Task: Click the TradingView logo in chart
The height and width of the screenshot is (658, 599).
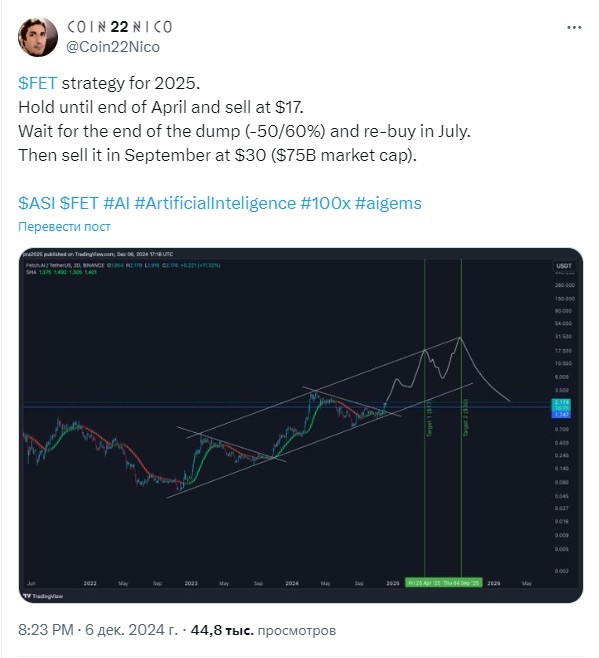Action: tap(43, 596)
